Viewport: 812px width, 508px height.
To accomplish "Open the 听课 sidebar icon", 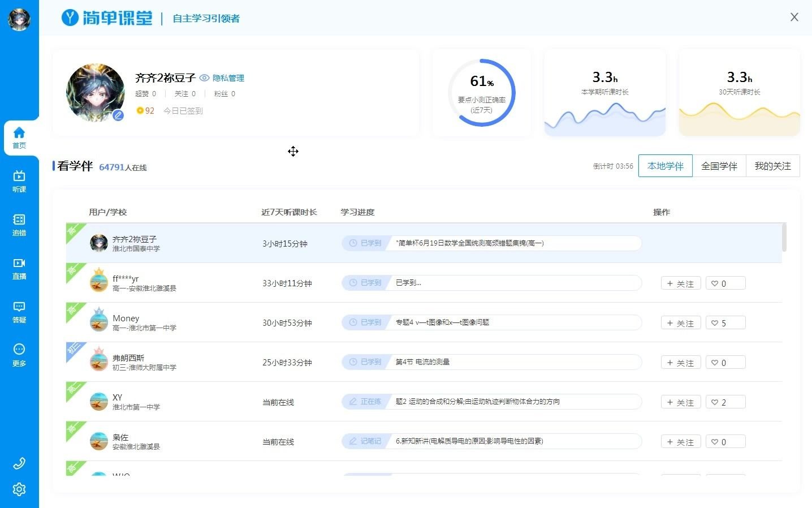I will pos(19,181).
